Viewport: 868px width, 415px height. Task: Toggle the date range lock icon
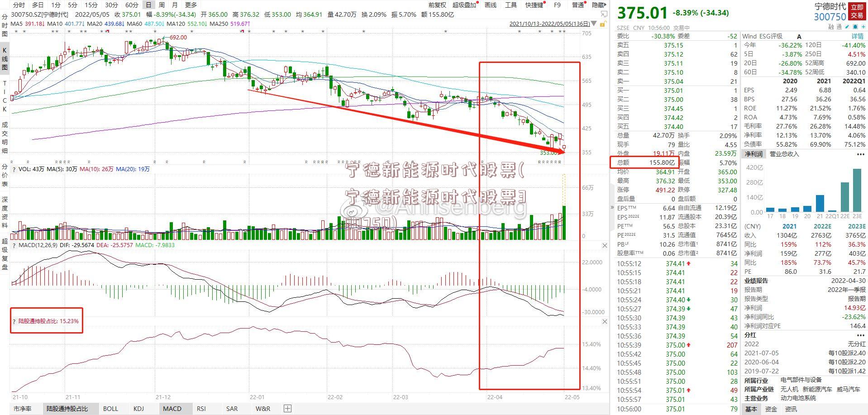[603, 24]
